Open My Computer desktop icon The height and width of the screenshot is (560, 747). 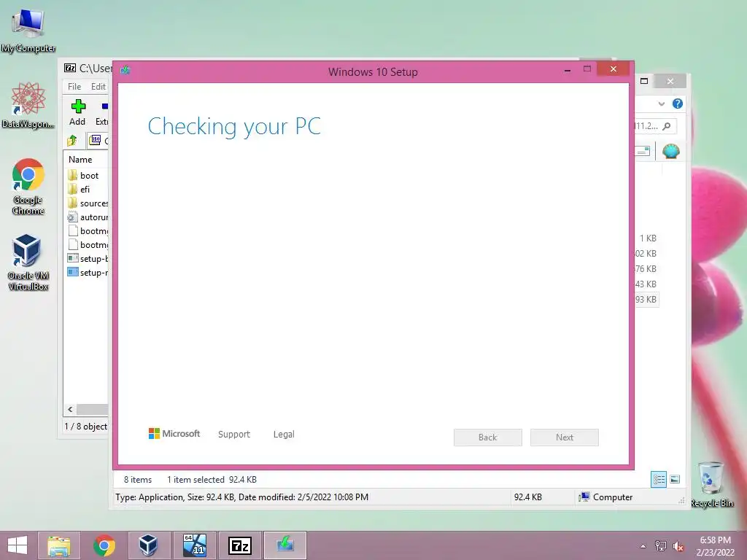(28, 29)
